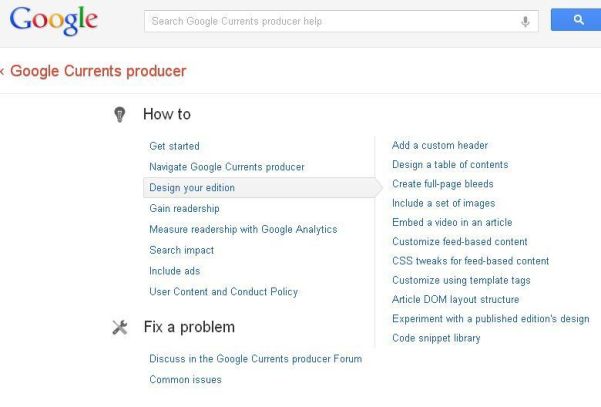The image size is (601, 407).
Task: Open CSS tweaks for feed-based content
Action: (470, 261)
